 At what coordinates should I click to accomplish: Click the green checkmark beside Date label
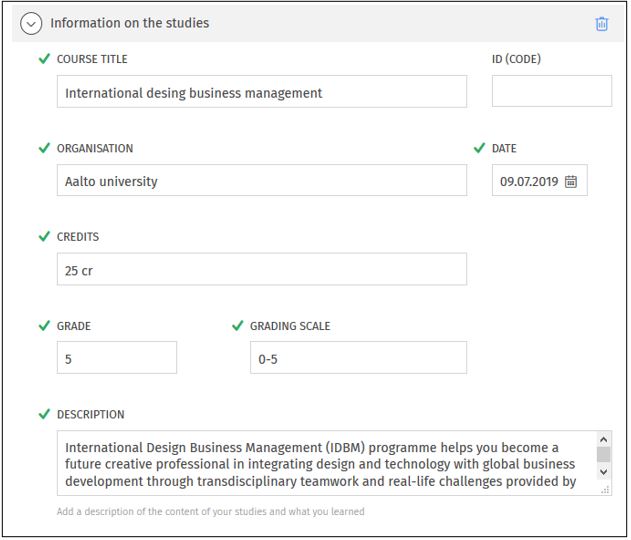479,148
